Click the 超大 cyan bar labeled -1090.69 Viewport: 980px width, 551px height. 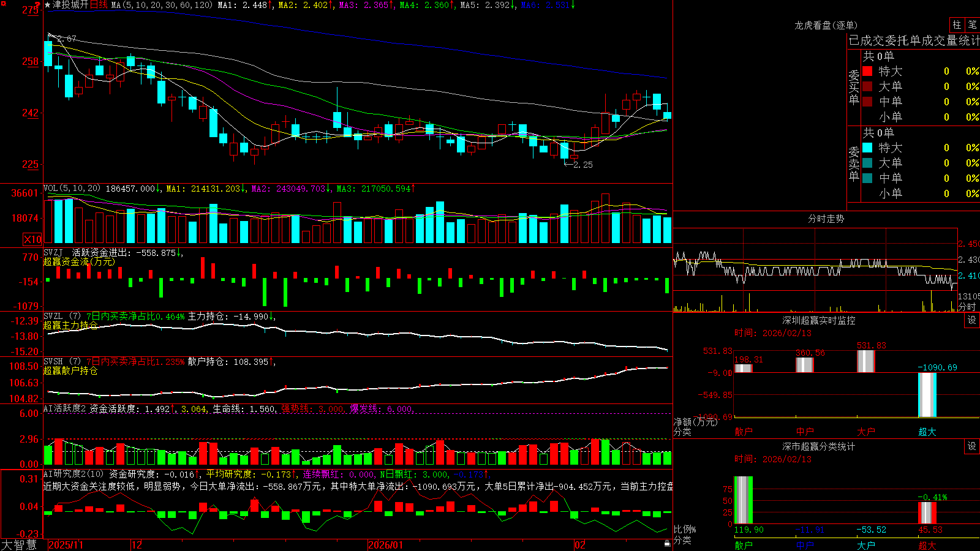coord(927,395)
